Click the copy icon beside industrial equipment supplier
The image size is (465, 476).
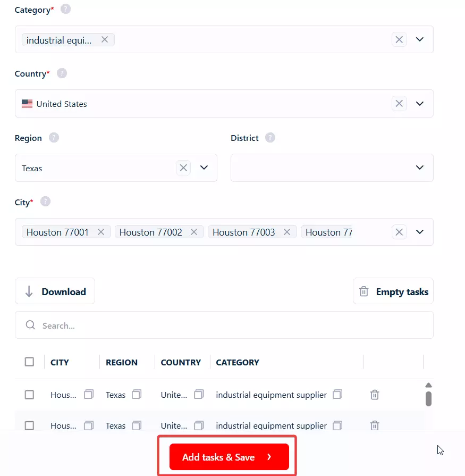[x=337, y=395]
